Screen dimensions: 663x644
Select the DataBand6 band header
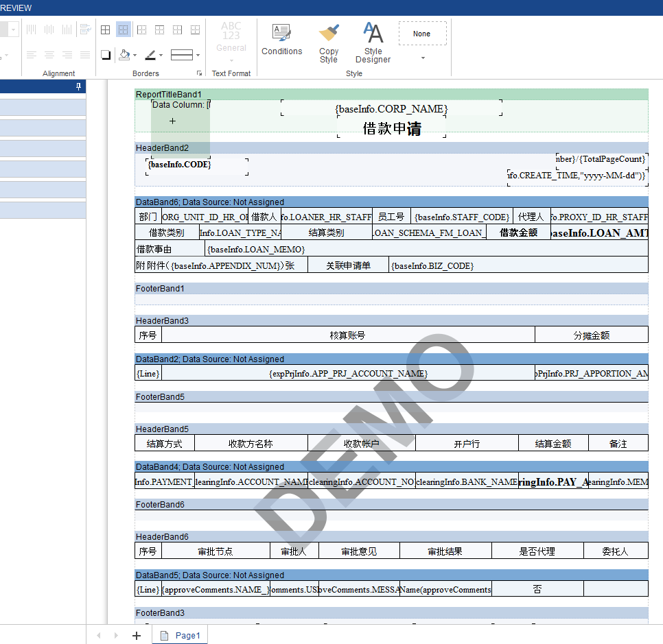pyautogui.click(x=391, y=202)
